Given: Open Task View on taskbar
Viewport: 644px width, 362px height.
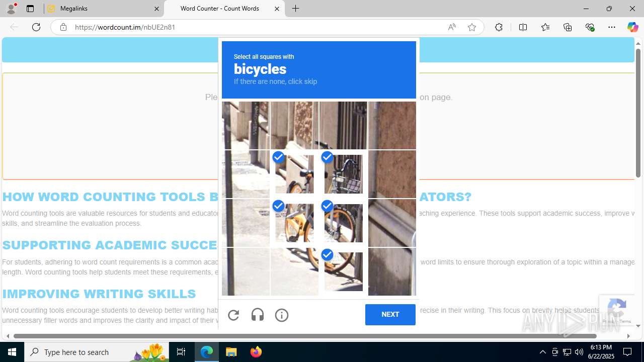Looking at the screenshot, I should [181, 352].
